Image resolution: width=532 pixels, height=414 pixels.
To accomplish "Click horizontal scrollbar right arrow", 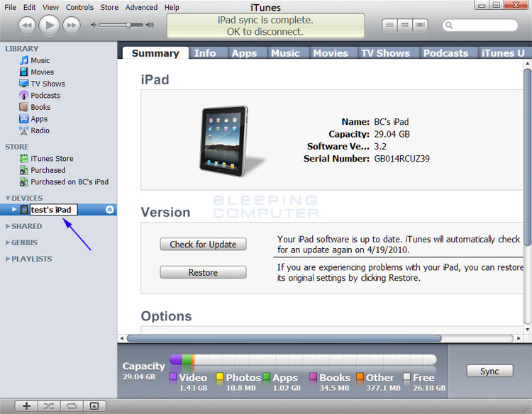I will point(519,338).
